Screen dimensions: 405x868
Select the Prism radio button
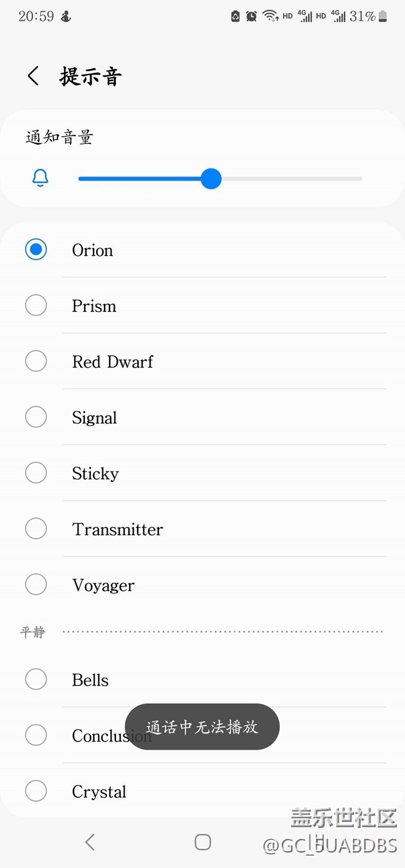click(x=36, y=306)
